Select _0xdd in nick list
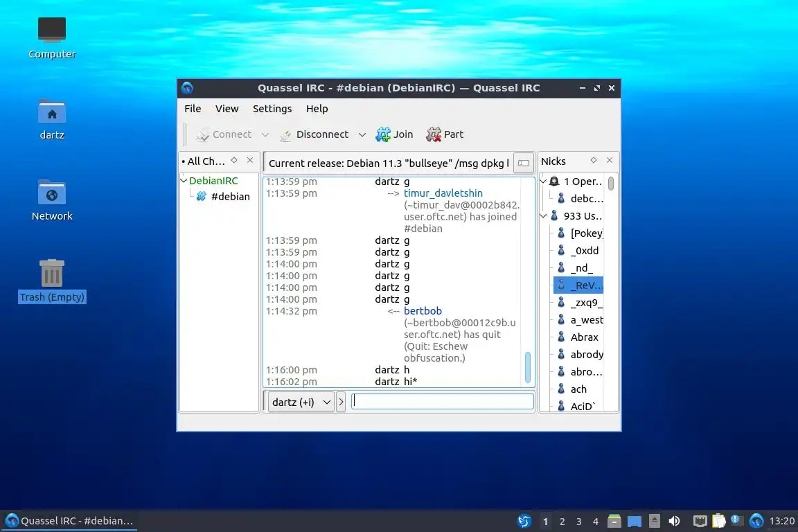Viewport: 798px width, 532px height. [x=578, y=251]
